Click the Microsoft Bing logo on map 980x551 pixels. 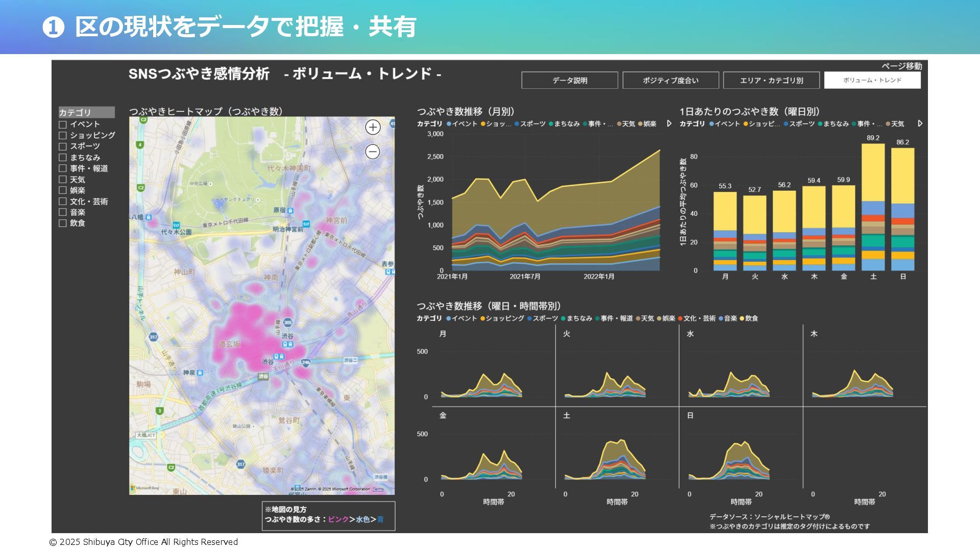[145, 488]
